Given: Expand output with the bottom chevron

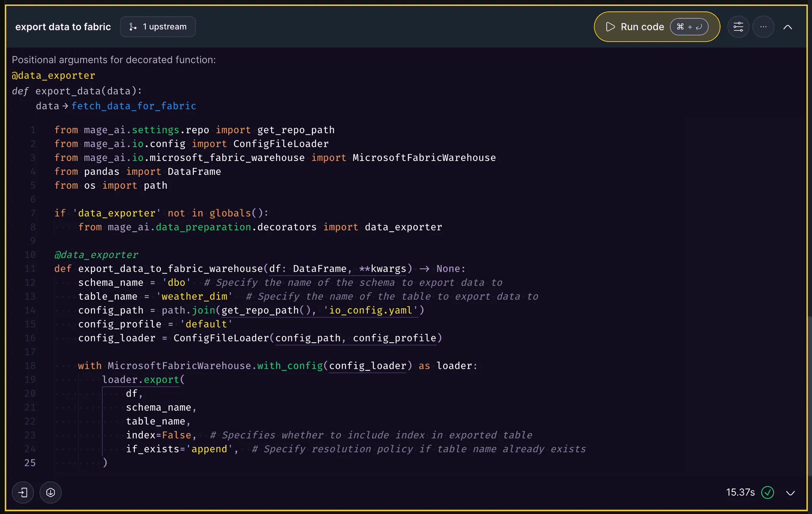Looking at the screenshot, I should point(791,493).
